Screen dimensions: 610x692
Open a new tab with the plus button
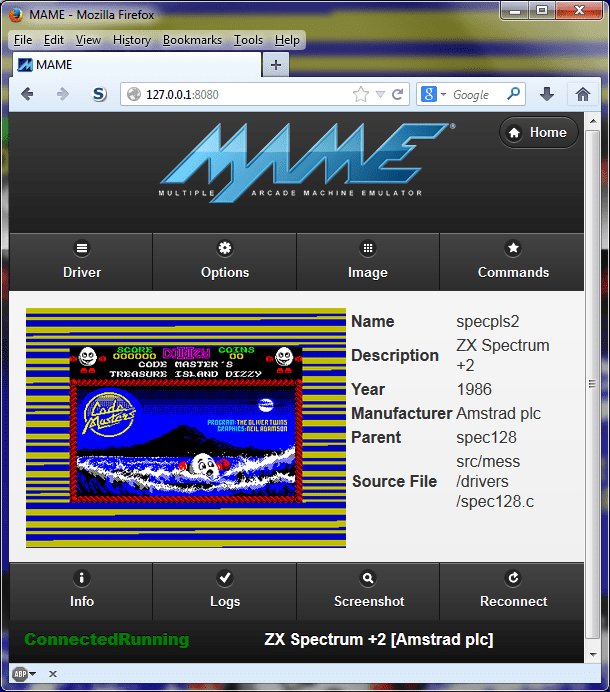coord(276,65)
